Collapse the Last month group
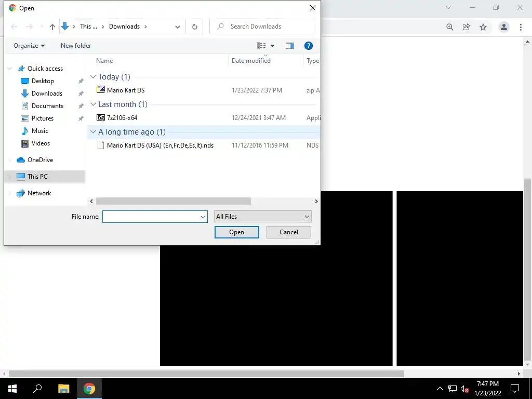 93,104
